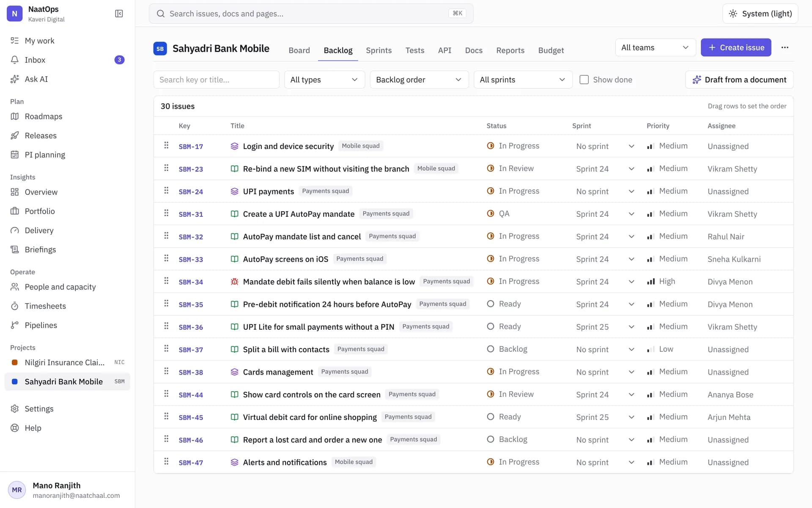Enable the Show done checkbox

coord(584,80)
